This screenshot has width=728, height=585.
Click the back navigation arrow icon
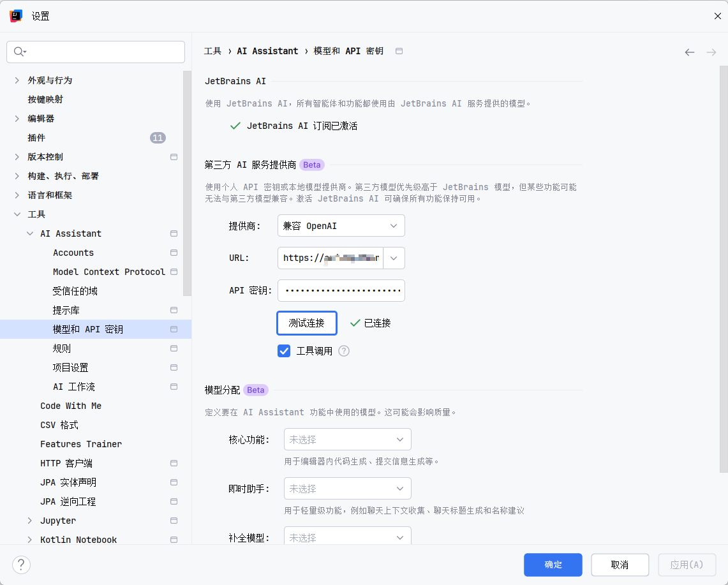coord(689,52)
